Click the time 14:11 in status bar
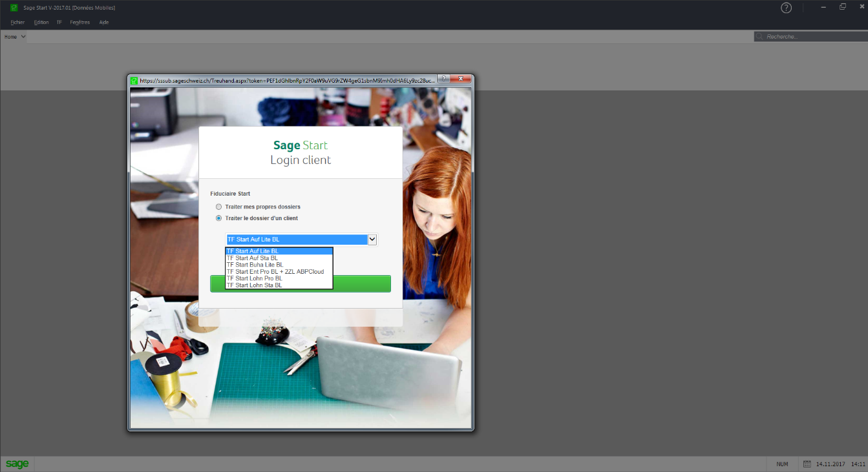 click(x=858, y=464)
